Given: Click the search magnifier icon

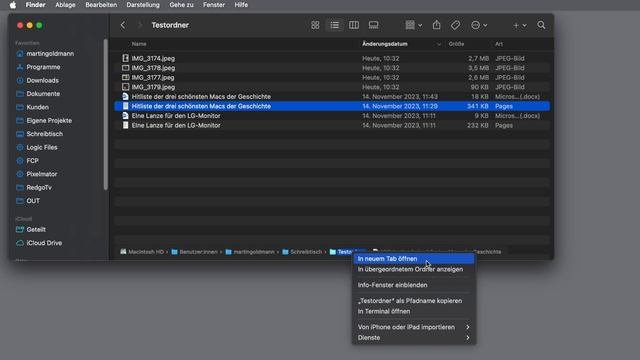Looking at the screenshot, I should click(x=541, y=25).
